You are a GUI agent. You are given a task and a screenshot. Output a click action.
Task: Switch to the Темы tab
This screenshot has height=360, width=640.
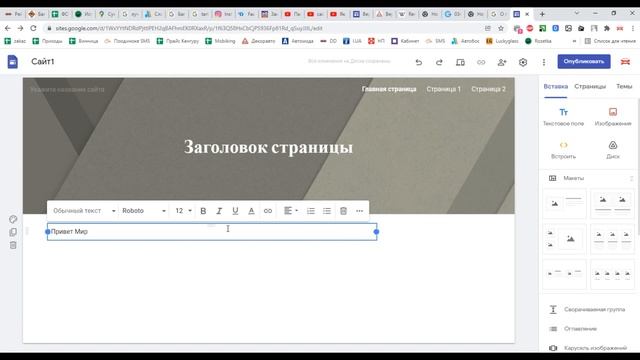click(624, 87)
